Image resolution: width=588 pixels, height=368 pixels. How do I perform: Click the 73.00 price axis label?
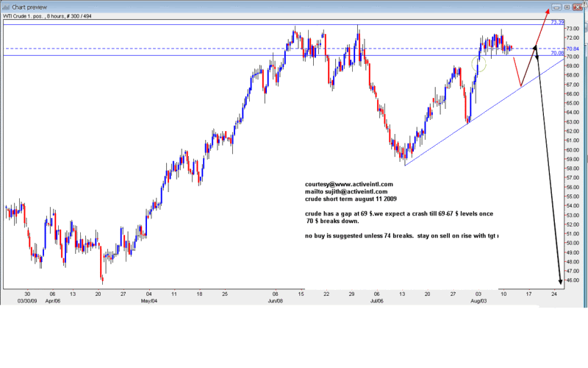[573, 29]
